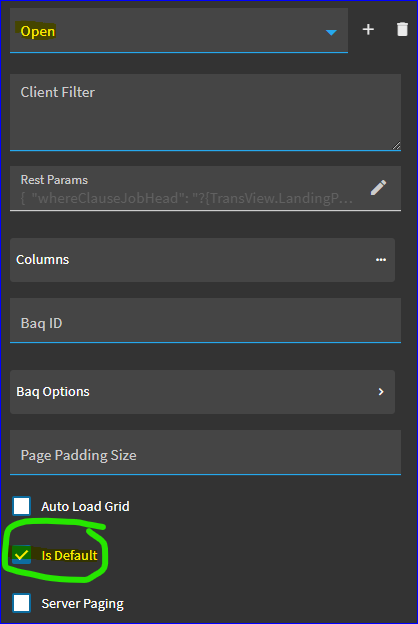Click the highlighted Is Default label
Image resolution: width=418 pixels, height=624 pixels.
tap(69, 555)
